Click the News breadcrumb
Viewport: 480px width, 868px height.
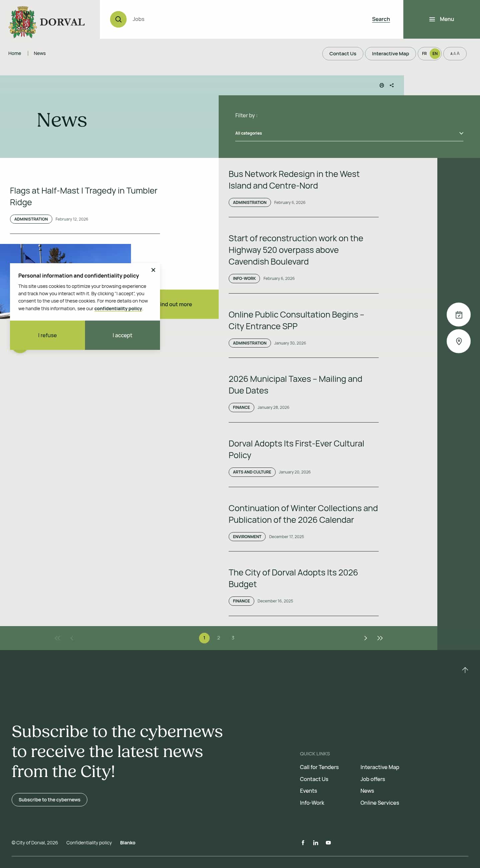(39, 53)
